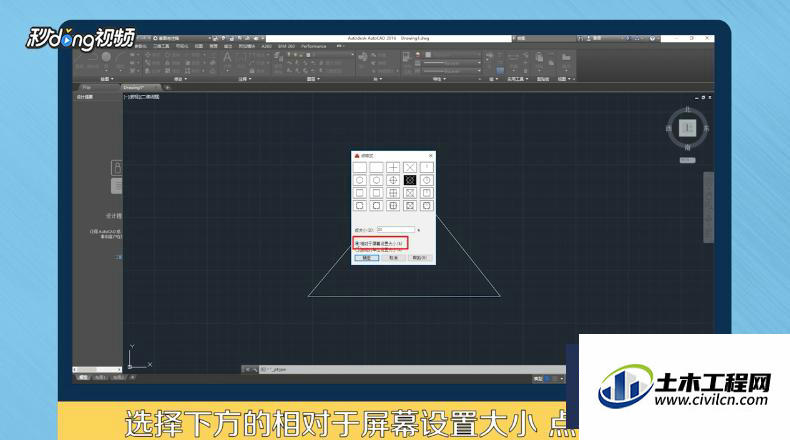Image resolution: width=790 pixels, height=440 pixels.
Task: Select empty square-circle point style
Action: click(x=376, y=206)
